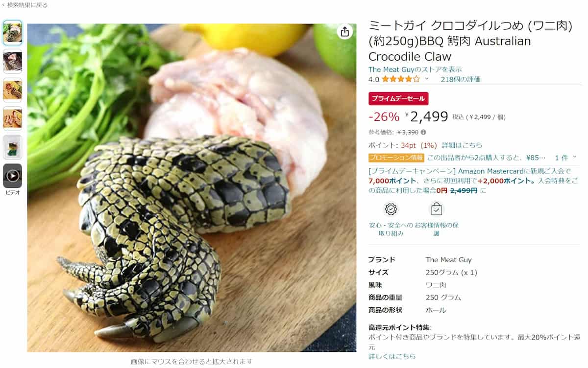Open the star rating popover chevron

[426, 79]
